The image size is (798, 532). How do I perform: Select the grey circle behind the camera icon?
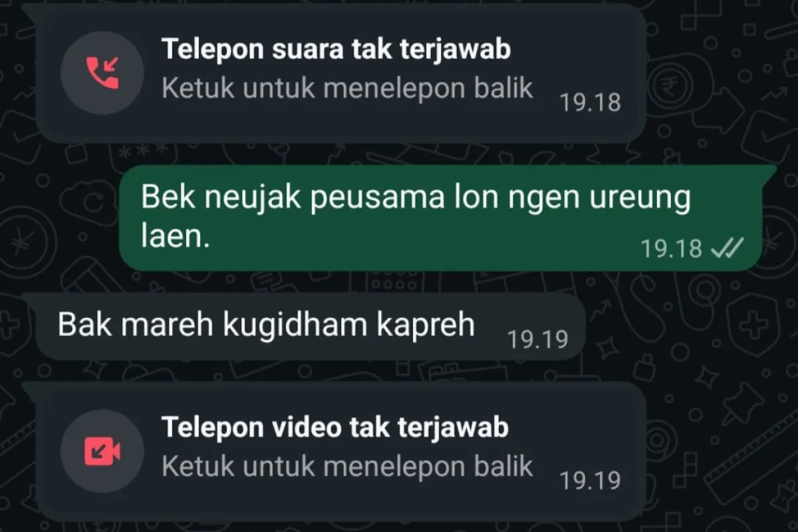click(x=102, y=451)
